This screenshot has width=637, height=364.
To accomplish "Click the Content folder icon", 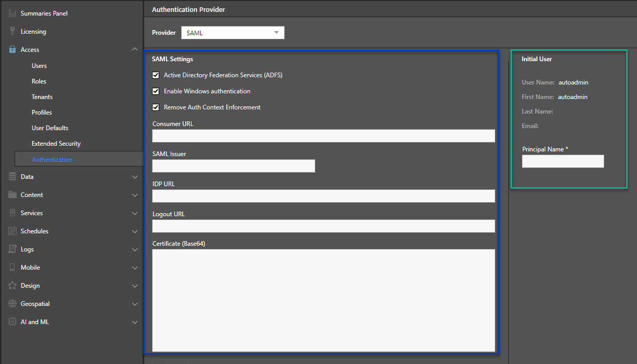I will tap(11, 194).
